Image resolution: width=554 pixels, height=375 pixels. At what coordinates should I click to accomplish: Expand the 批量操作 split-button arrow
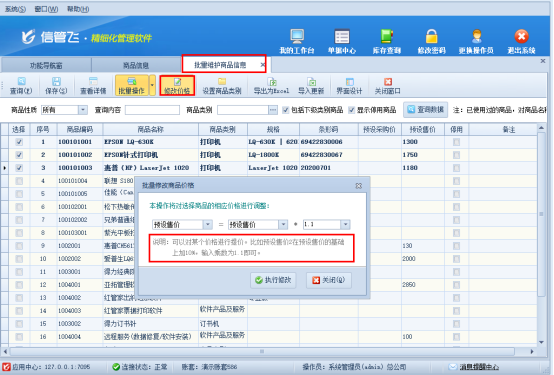tap(152, 86)
